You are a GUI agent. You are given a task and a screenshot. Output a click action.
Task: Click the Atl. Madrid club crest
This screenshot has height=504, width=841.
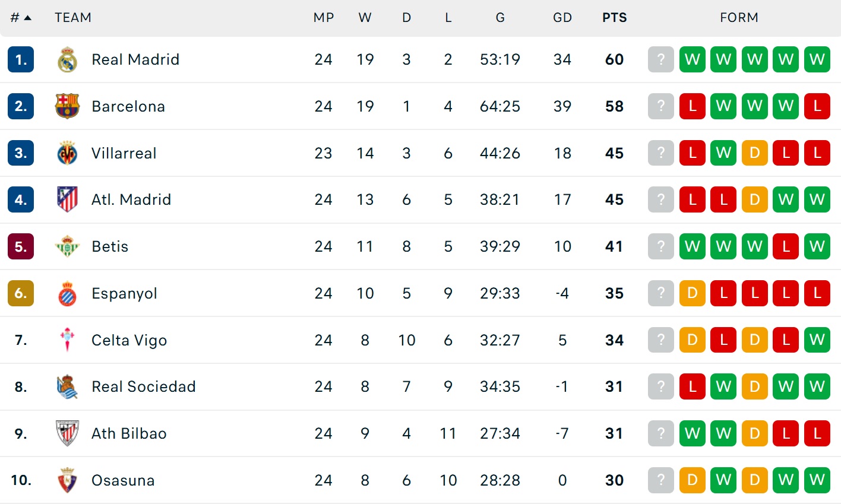point(67,199)
